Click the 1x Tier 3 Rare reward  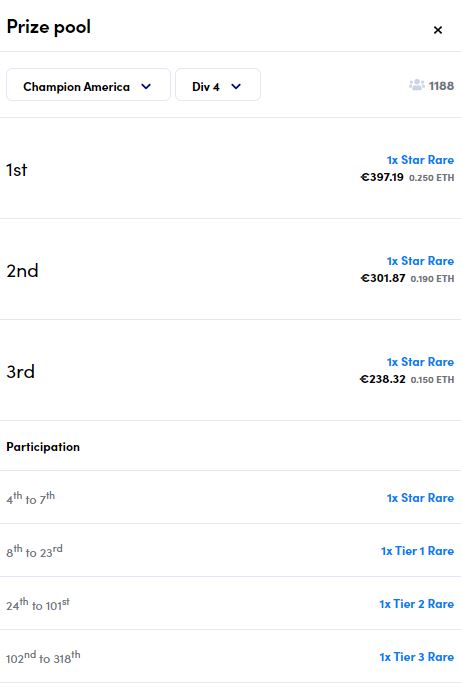point(417,657)
